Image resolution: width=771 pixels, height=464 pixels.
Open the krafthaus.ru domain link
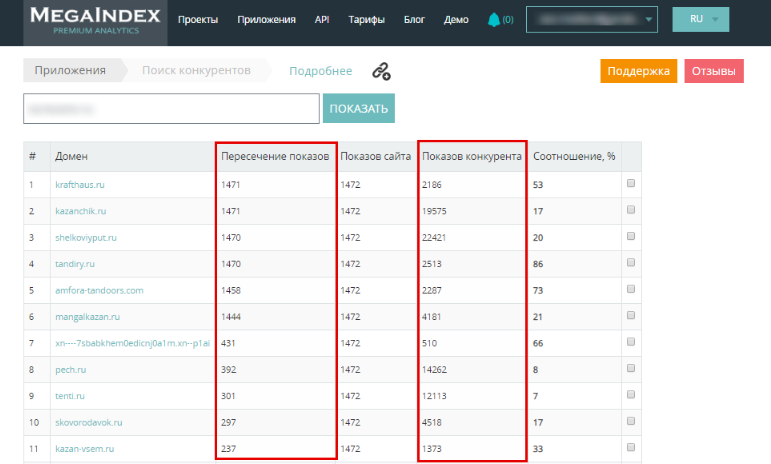tap(80, 185)
